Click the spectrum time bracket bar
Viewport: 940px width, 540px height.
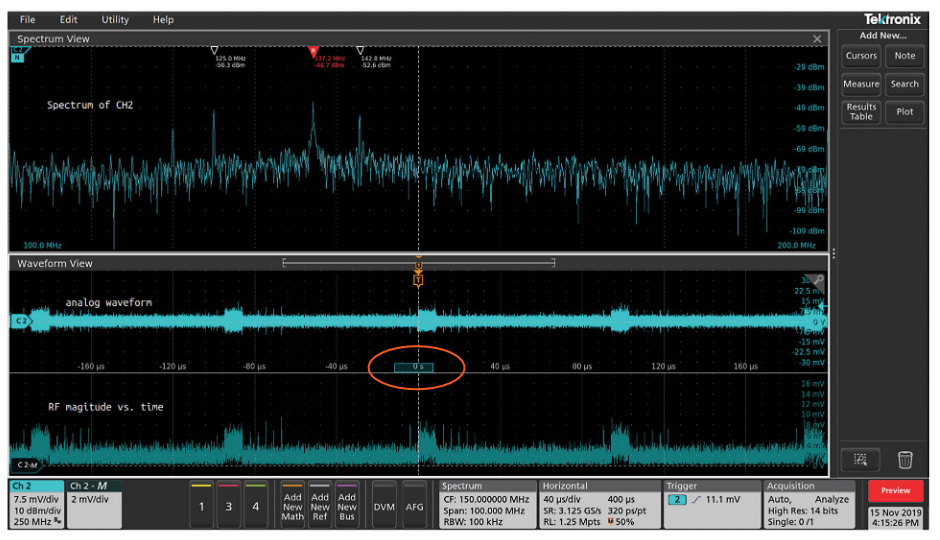click(418, 262)
